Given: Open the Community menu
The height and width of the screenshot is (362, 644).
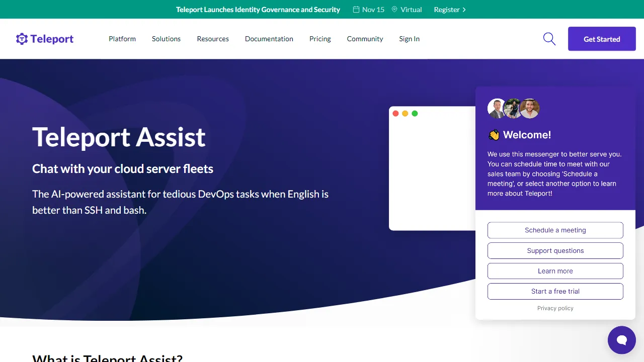Looking at the screenshot, I should point(365,39).
